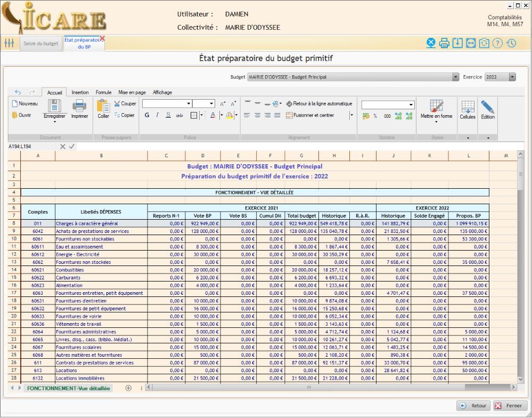Screen dimensions: 532x418
Task: Click the Coller clipboard paste icon
Action: [x=103, y=106]
